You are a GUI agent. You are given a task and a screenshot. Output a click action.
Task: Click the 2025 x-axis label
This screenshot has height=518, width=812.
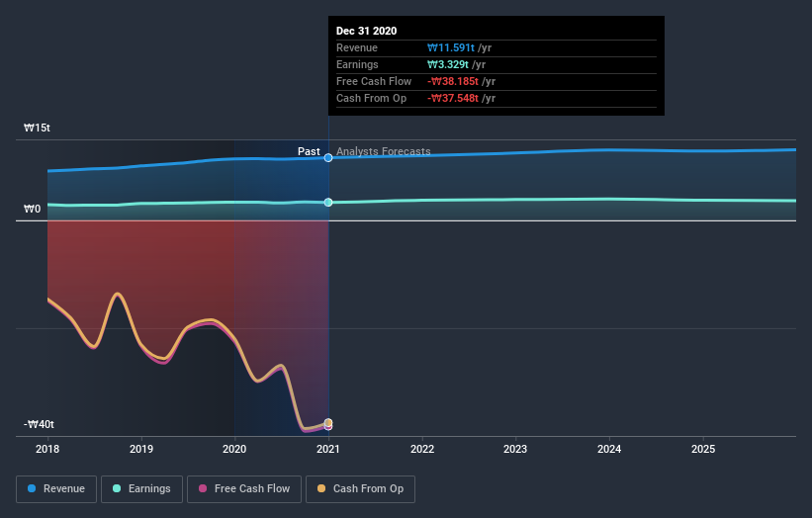[703, 449]
